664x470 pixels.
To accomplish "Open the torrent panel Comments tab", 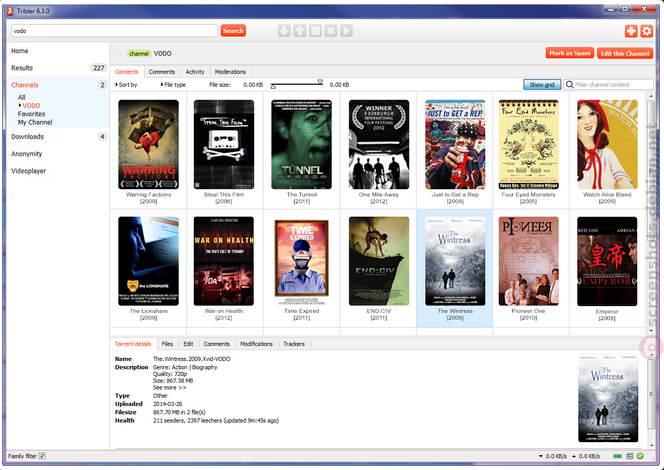I will [216, 344].
